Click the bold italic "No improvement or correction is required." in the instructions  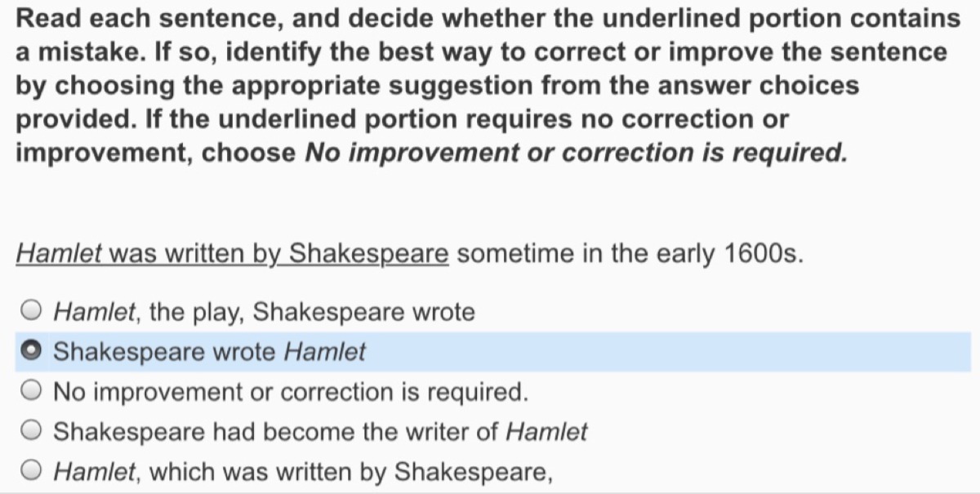576,153
